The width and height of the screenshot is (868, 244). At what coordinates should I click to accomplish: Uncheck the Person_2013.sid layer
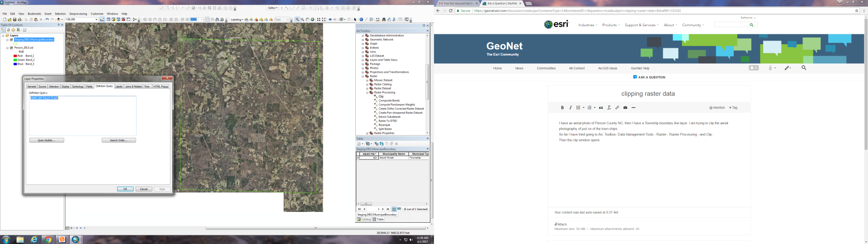(x=11, y=48)
